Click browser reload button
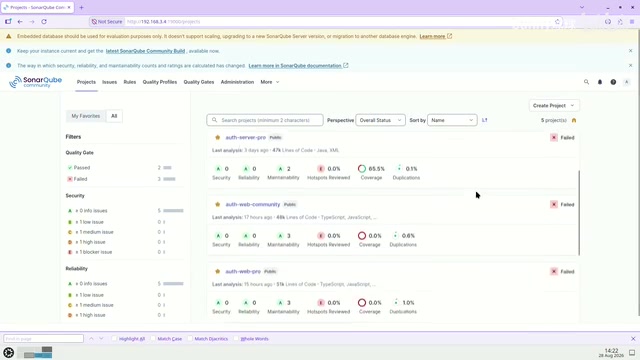 pos(44,22)
